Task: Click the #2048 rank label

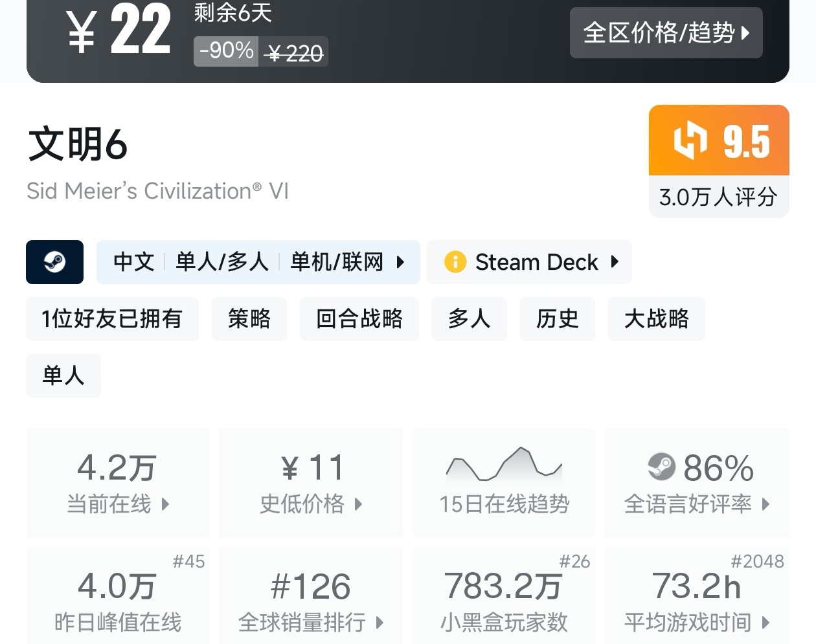Action: [757, 561]
